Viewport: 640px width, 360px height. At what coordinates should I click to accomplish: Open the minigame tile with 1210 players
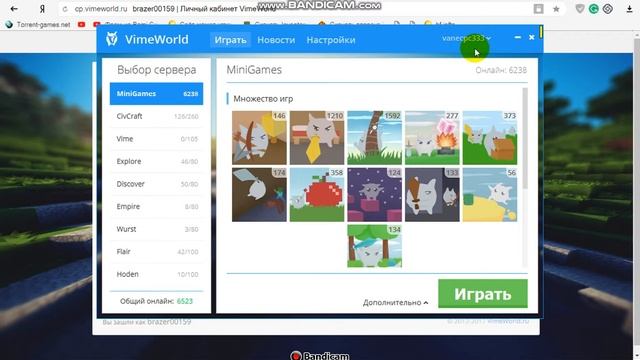pos(317,138)
